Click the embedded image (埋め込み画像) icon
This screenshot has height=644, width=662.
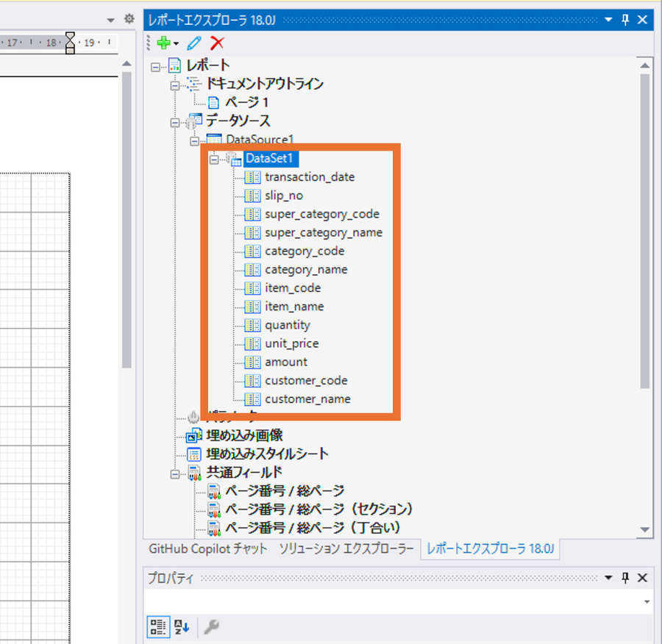(x=194, y=435)
